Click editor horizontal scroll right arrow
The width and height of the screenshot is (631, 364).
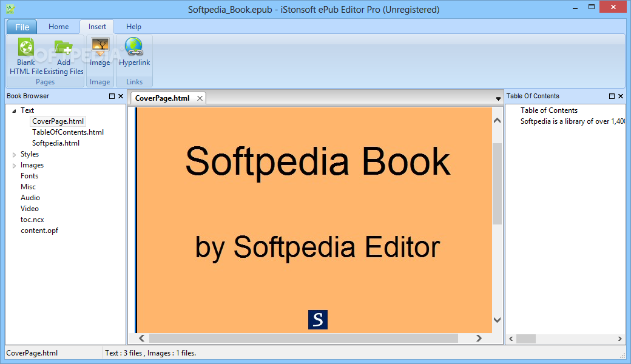click(479, 339)
